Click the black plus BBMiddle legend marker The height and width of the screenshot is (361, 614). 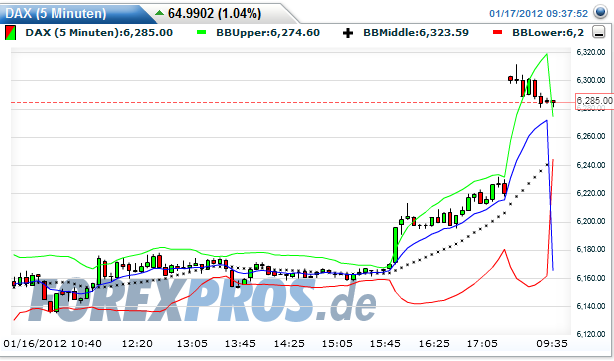(348, 33)
